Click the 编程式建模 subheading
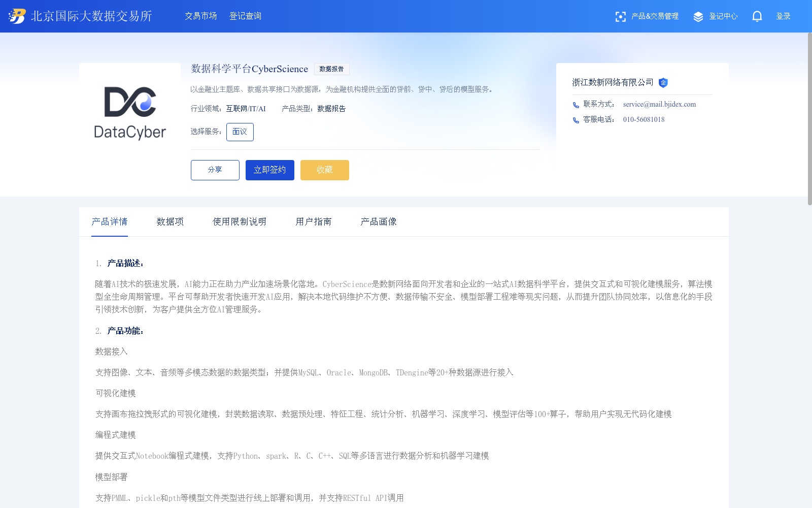Screen dimensions: 812x508 pos(116,435)
